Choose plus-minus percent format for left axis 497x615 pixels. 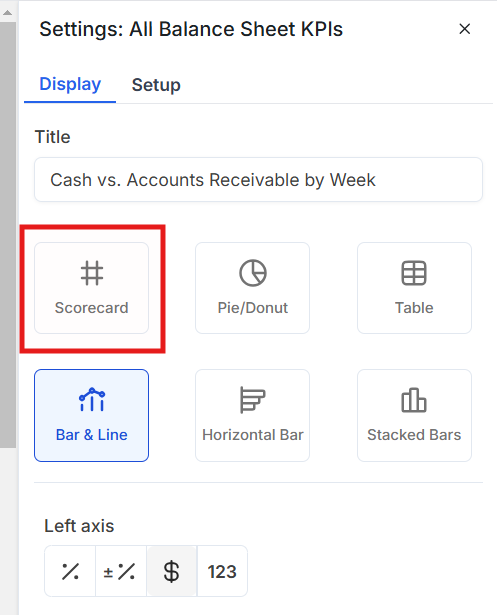point(121,571)
